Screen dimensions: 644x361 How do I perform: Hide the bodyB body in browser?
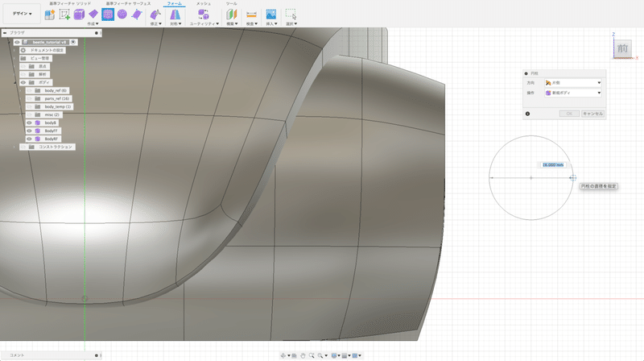29,122
